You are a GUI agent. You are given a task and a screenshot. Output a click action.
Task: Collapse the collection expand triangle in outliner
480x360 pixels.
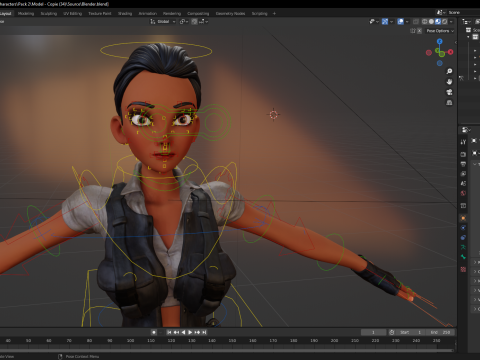469,37
